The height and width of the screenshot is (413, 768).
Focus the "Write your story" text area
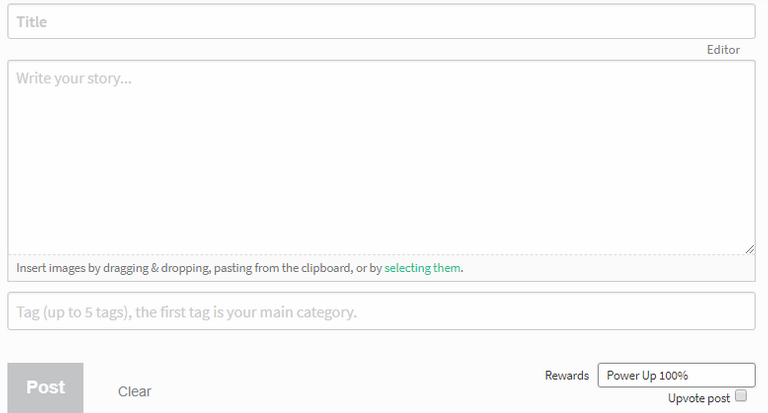click(x=380, y=155)
